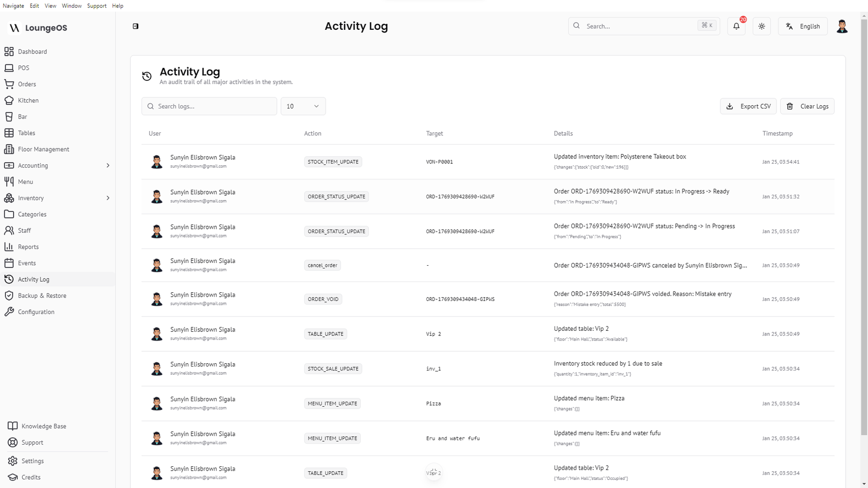The width and height of the screenshot is (868, 488).
Task: Click target Eru and water fufu
Action: (453, 438)
